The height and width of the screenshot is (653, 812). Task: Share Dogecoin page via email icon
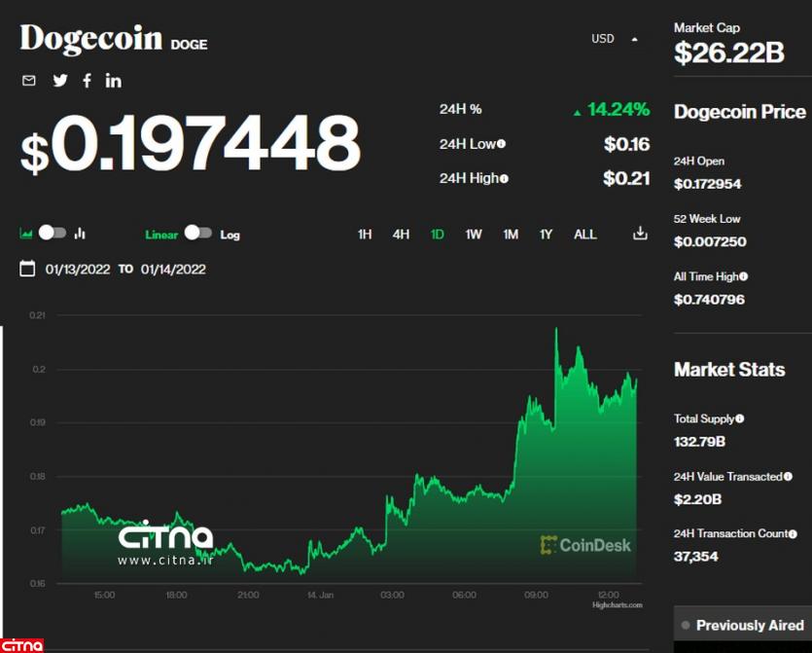click(x=29, y=81)
